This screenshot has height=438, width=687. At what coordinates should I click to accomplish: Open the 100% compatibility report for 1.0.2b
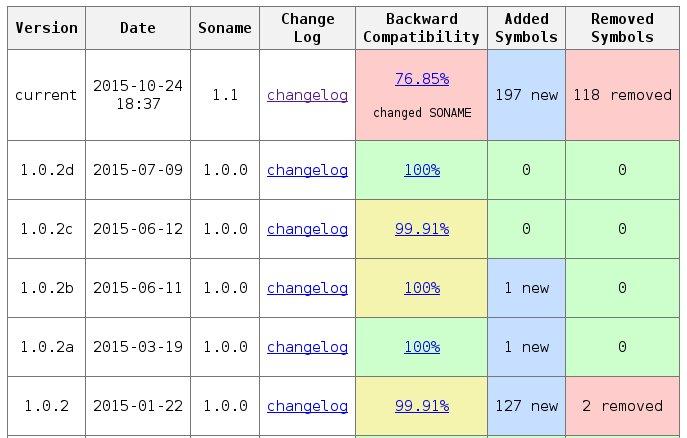[421, 288]
